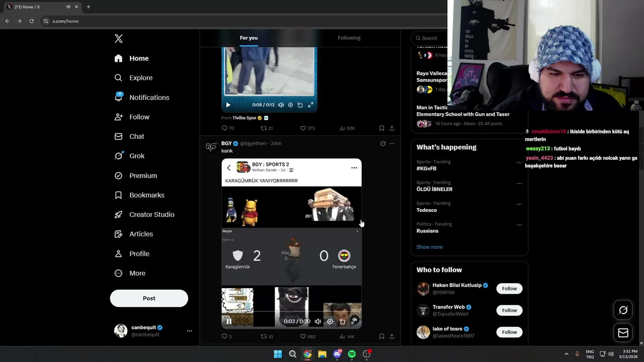Follow Hakan Bilal Kutlualp

(x=509, y=289)
